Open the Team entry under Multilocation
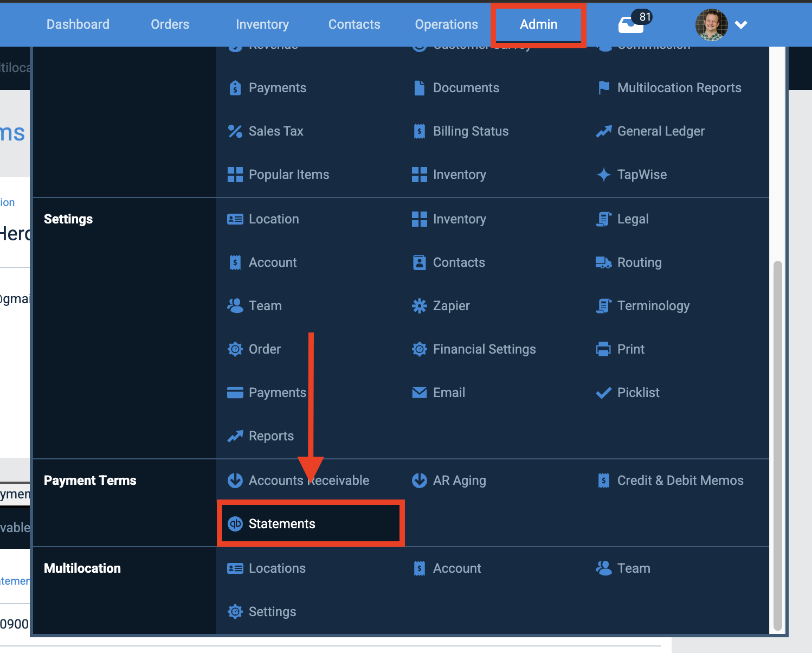This screenshot has height=653, width=812. (x=634, y=568)
